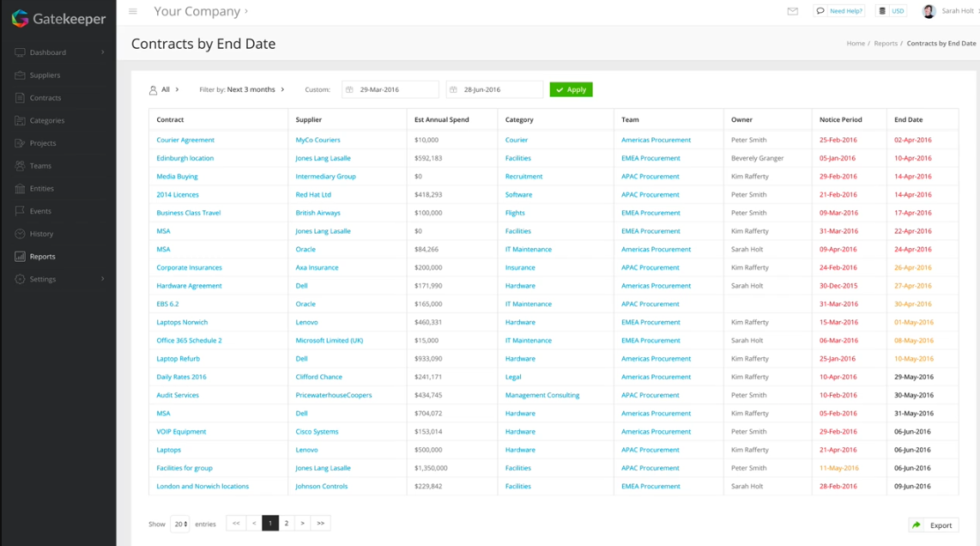Screen dimensions: 980x546
Task: Click the Contracts document icon in sidebar
Action: click(x=20, y=98)
